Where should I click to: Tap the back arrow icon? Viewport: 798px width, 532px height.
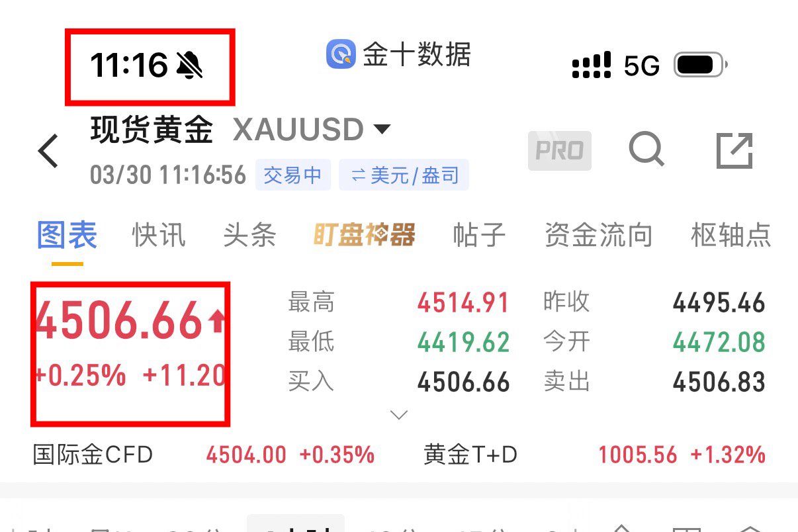point(48,151)
